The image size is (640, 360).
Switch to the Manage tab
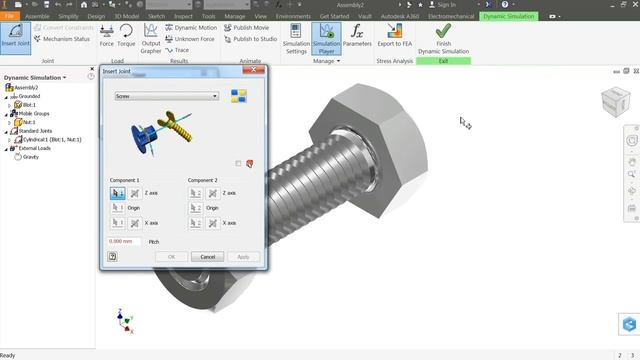[235, 16]
